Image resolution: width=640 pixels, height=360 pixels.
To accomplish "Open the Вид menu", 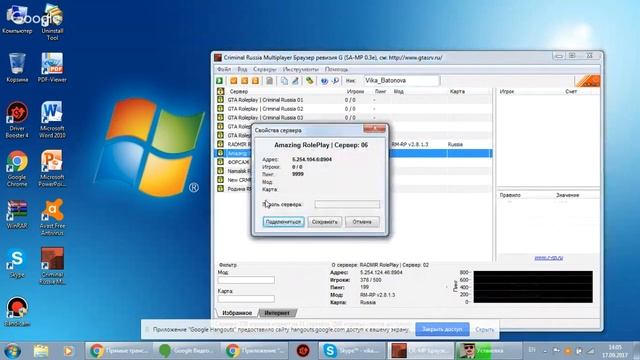I will pos(242,69).
